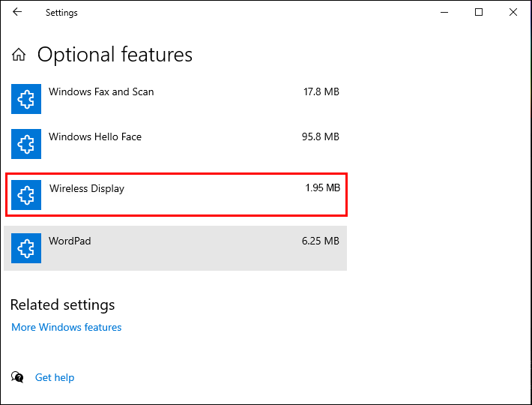Screen dimensions: 532x405
Task: Maximize the Settings window
Action: pyautogui.click(x=479, y=12)
